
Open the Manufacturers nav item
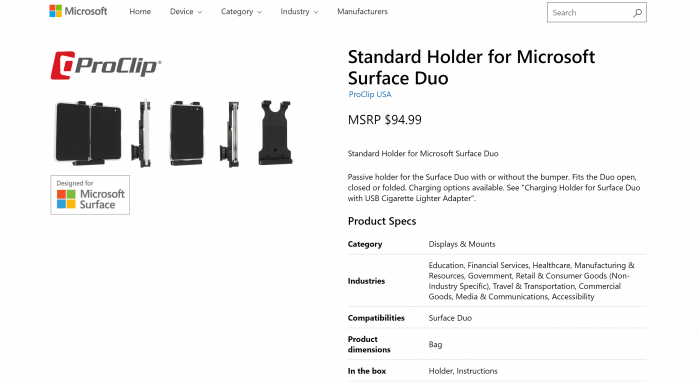362,12
